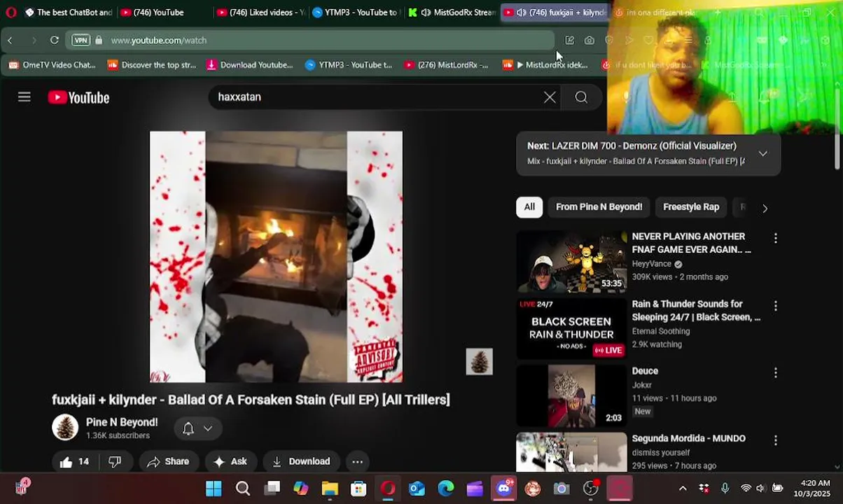
Task: Open Discord from taskbar
Action: tap(504, 488)
